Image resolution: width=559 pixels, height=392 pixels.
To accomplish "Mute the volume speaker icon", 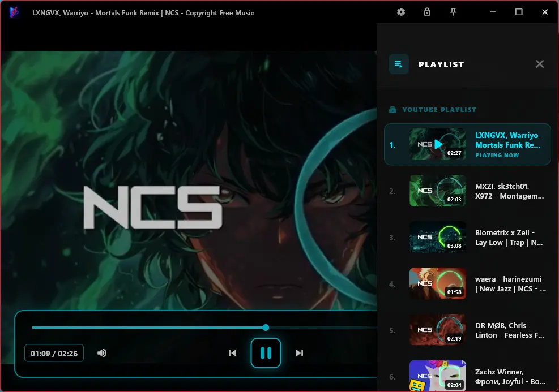I will (102, 353).
